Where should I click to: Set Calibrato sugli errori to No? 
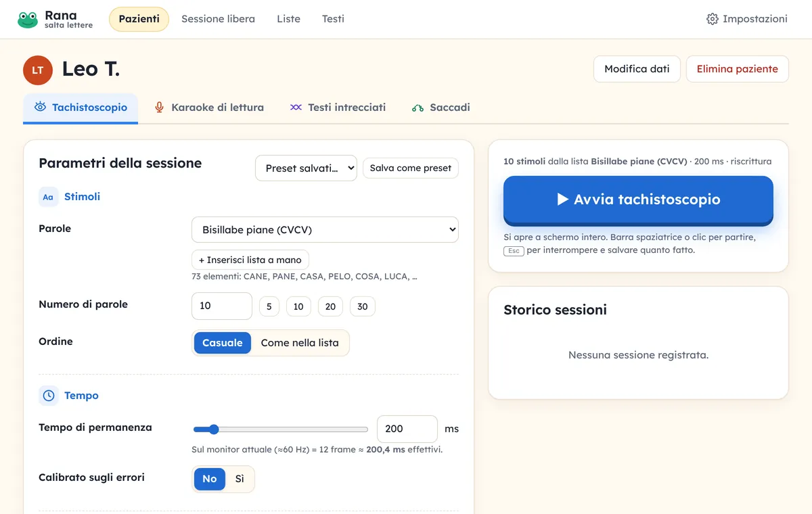210,479
